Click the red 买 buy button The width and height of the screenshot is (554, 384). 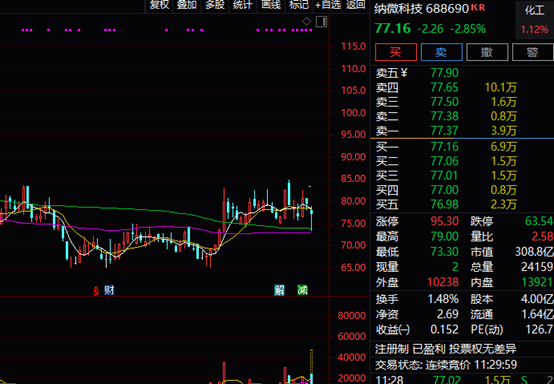point(396,52)
